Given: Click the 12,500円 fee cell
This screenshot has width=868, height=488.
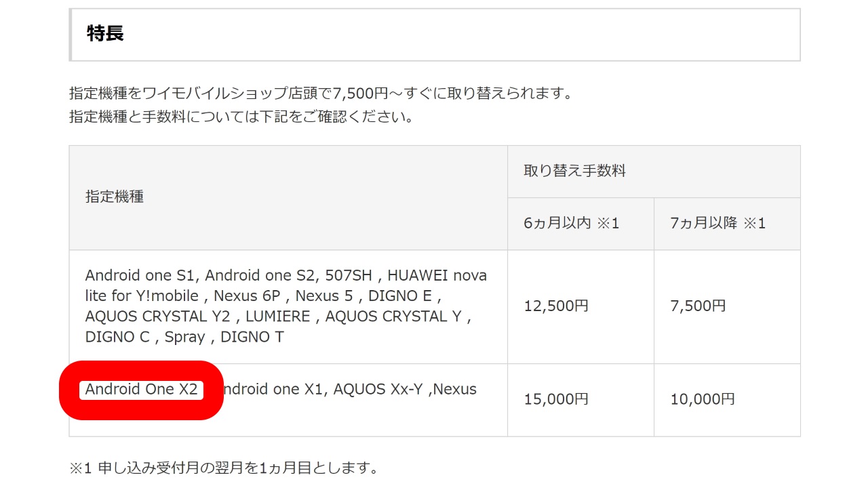Looking at the screenshot, I should pos(555,306).
